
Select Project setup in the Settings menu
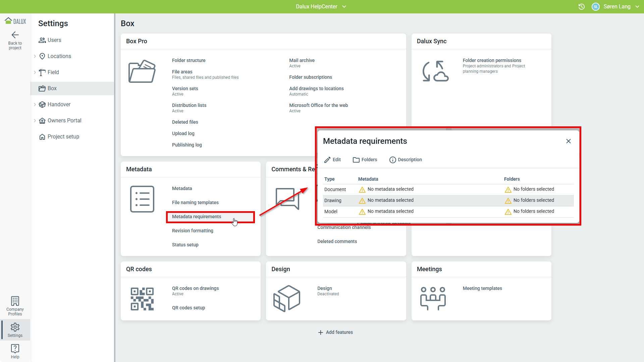[x=63, y=137]
